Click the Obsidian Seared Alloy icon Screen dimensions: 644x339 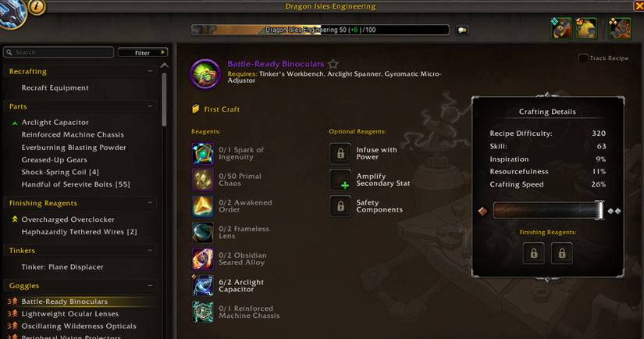(202, 259)
